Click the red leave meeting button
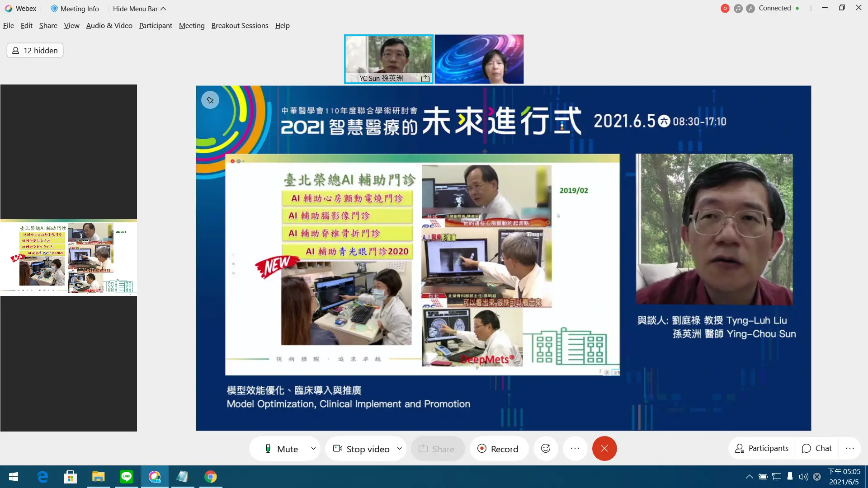This screenshot has height=488, width=868. click(x=604, y=448)
